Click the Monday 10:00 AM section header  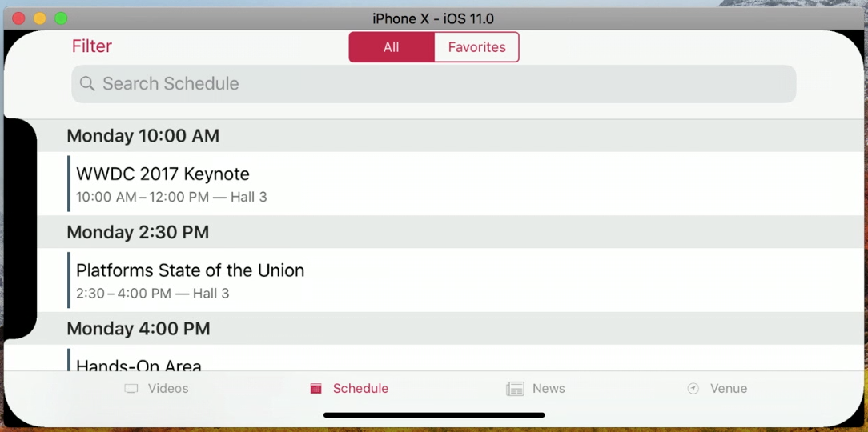pyautogui.click(x=449, y=135)
